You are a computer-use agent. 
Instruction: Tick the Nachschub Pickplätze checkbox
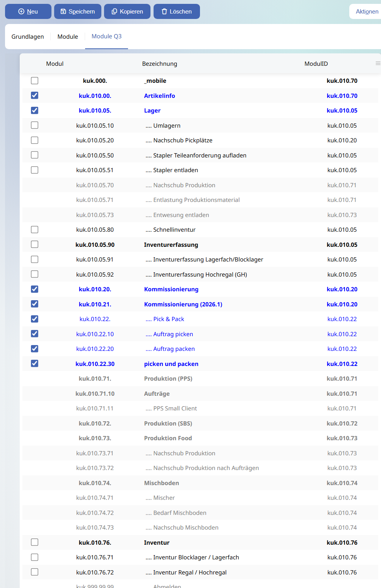pos(34,140)
